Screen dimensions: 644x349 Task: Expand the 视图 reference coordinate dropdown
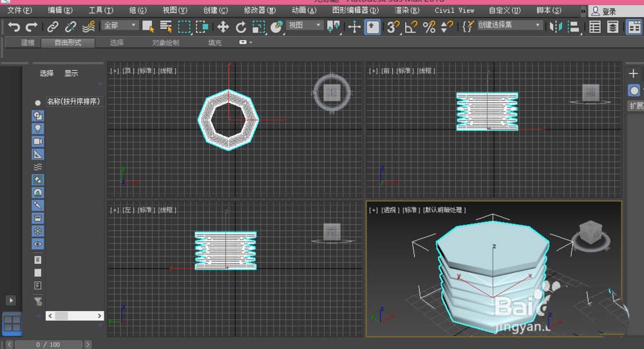pyautogui.click(x=305, y=25)
